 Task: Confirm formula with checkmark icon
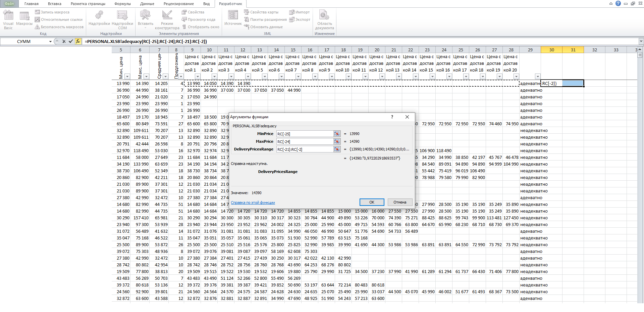click(x=71, y=41)
